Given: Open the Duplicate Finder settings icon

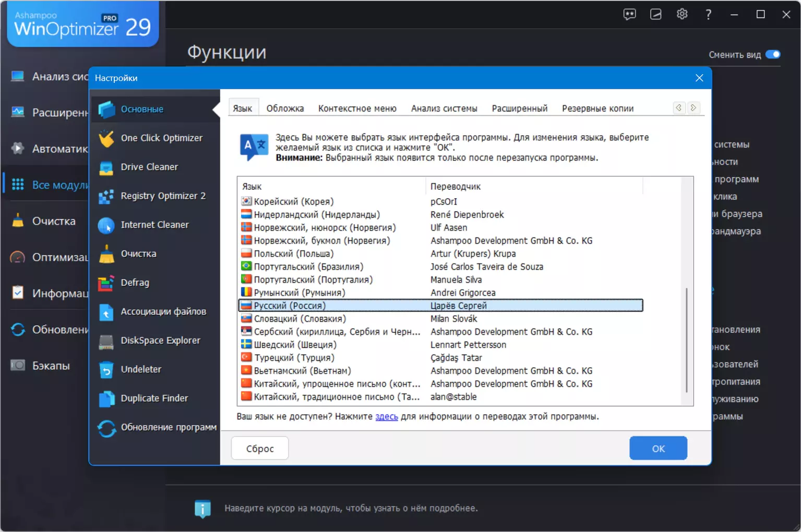Looking at the screenshot, I should 106,399.
